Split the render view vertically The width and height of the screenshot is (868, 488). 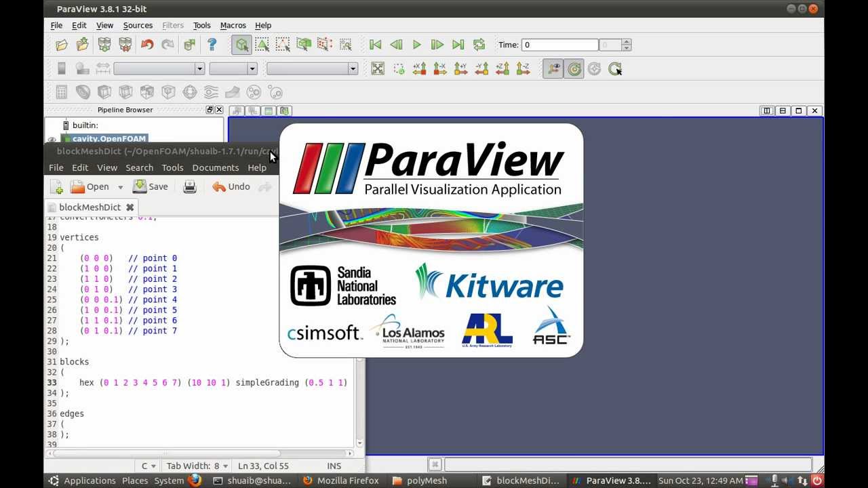783,110
